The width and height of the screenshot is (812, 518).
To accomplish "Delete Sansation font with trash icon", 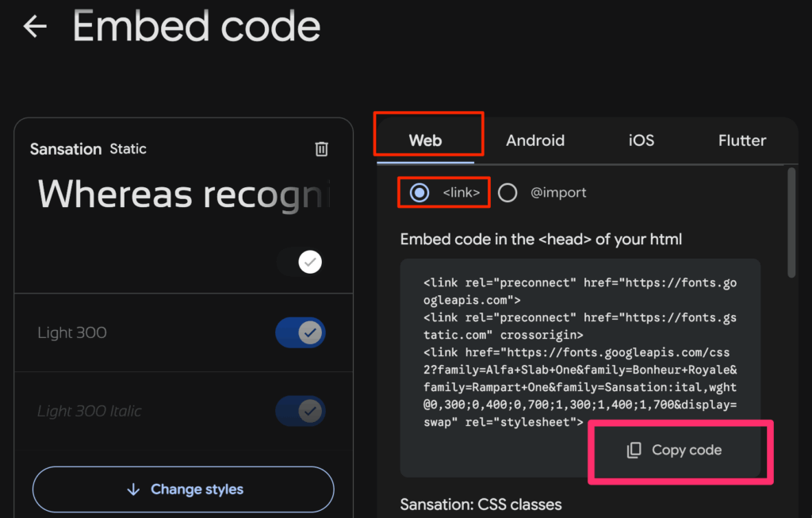I will [x=321, y=149].
